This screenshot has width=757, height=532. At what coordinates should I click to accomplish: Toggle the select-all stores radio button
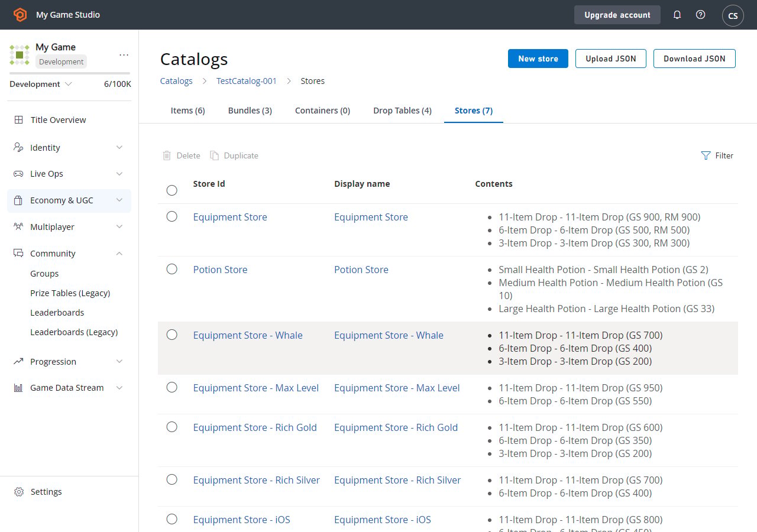click(x=172, y=190)
